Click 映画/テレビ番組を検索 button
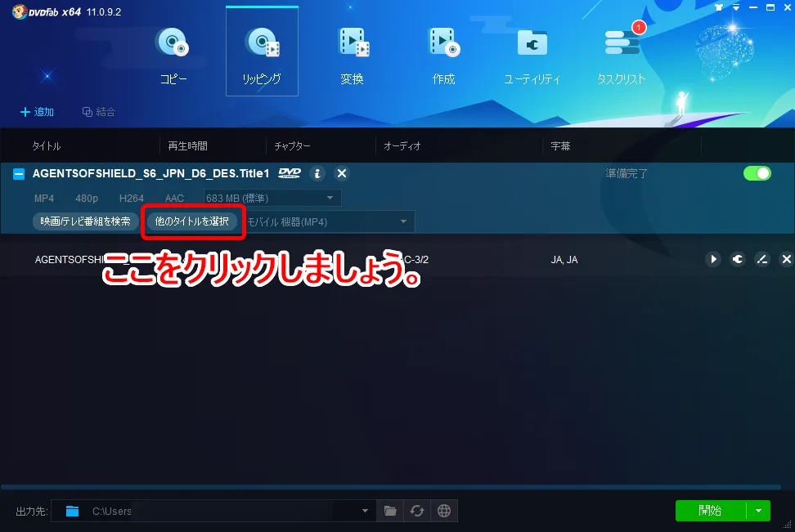This screenshot has height=532, width=795. (85, 221)
